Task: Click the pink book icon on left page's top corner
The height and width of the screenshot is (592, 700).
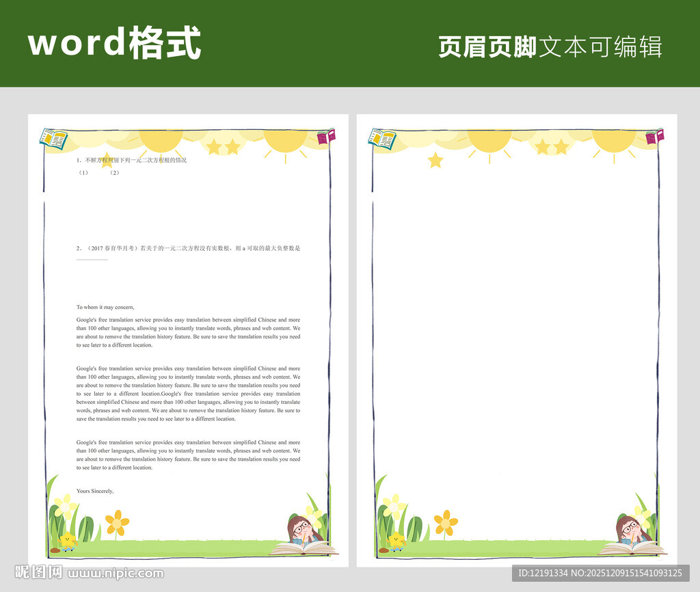Action: coord(326,137)
